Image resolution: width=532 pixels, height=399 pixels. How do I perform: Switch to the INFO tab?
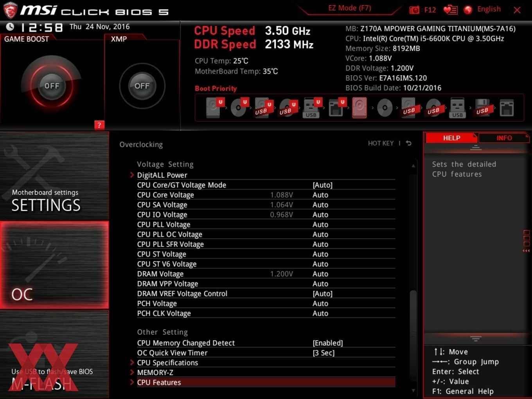(x=504, y=138)
